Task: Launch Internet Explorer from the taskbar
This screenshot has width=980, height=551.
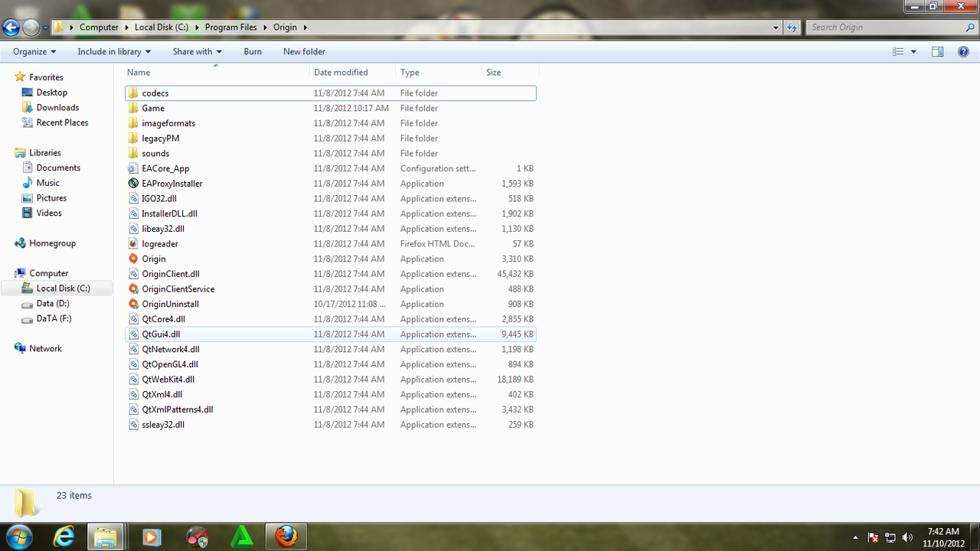Action: [64, 536]
